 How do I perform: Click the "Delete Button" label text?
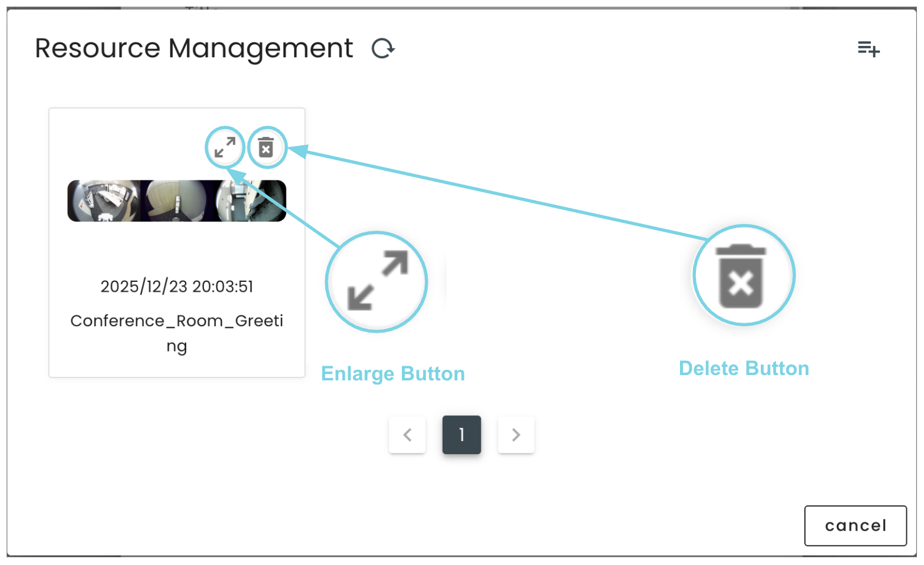click(x=744, y=369)
